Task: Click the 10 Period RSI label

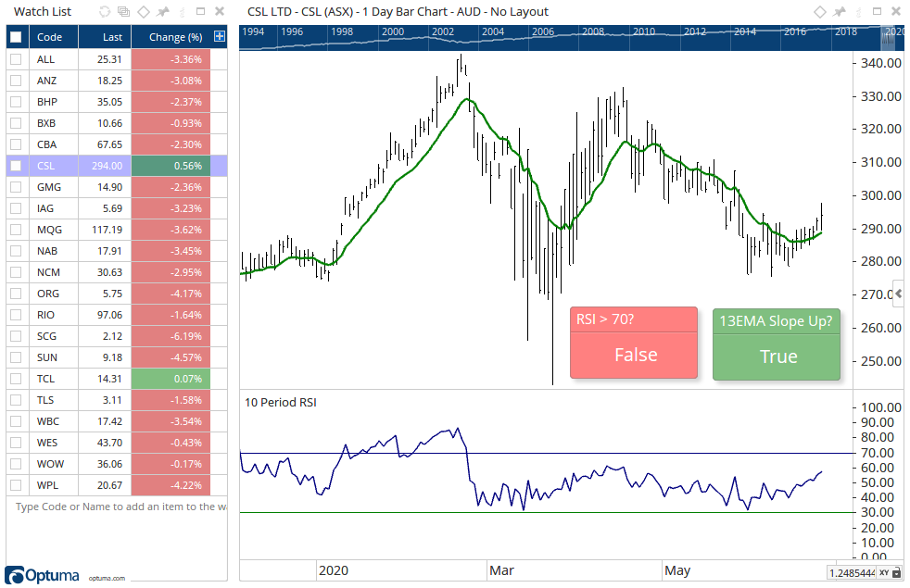Action: pos(280,403)
